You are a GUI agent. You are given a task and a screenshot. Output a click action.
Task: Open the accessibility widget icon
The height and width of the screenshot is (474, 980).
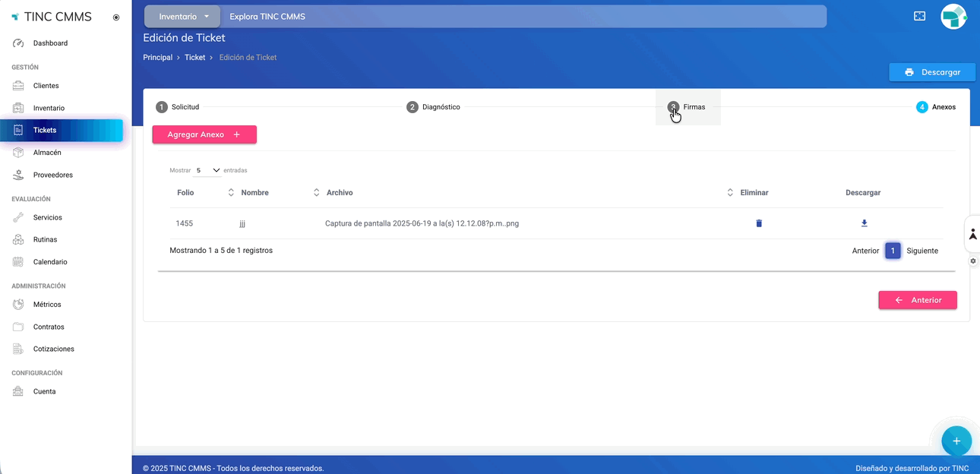tap(972, 235)
